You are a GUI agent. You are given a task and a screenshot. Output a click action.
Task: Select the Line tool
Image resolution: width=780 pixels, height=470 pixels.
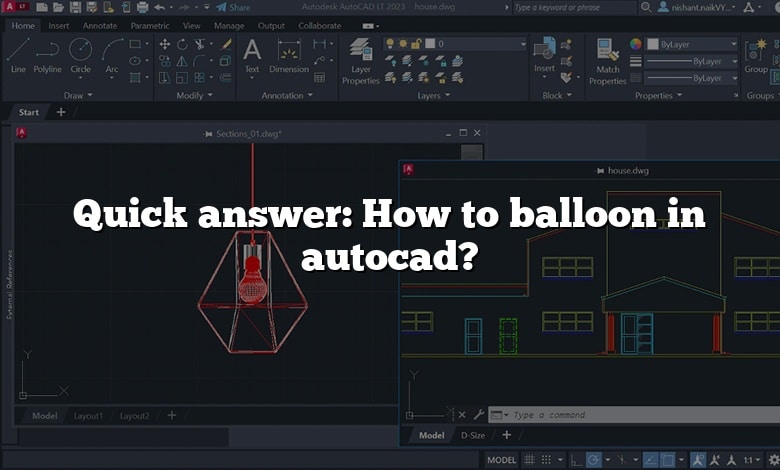click(18, 56)
